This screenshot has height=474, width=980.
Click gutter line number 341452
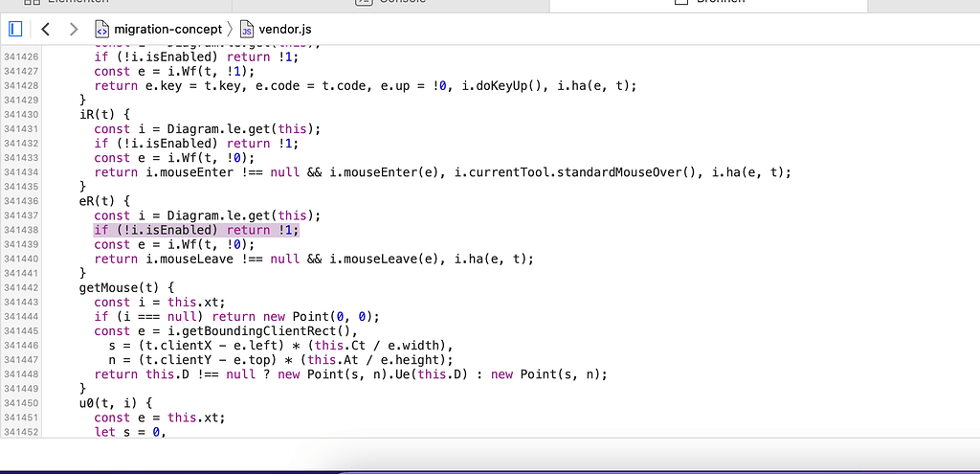21,432
